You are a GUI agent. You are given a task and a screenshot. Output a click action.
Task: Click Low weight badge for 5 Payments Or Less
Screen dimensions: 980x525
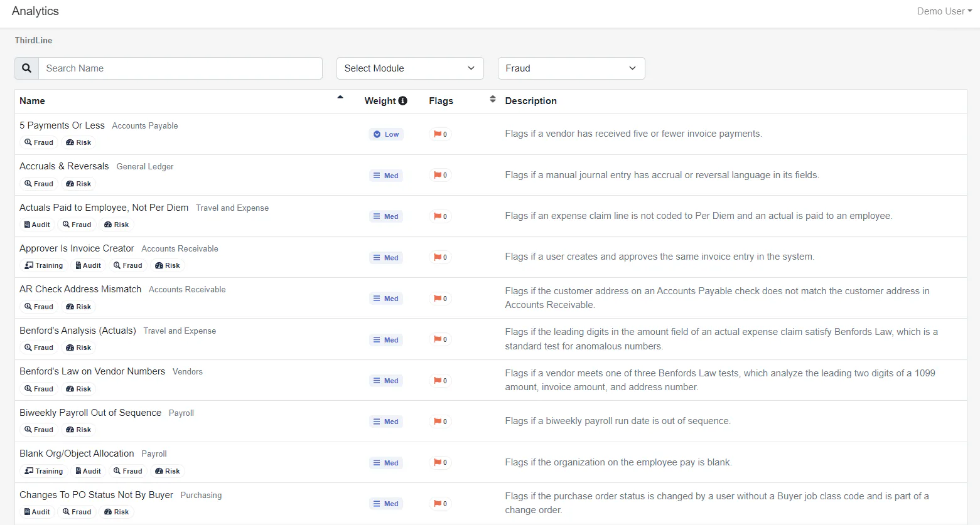(x=386, y=134)
